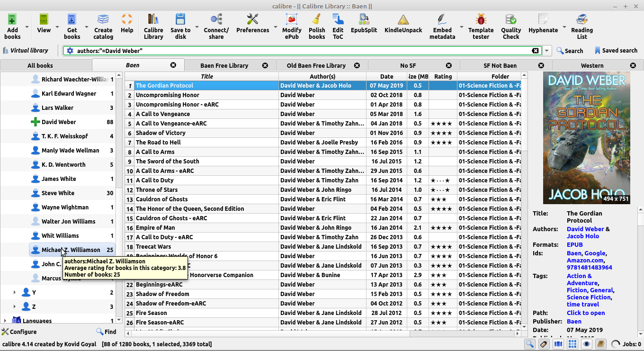The width and height of the screenshot is (644, 351).
Task: Click the Save to disk icon
Action: coord(180,19)
